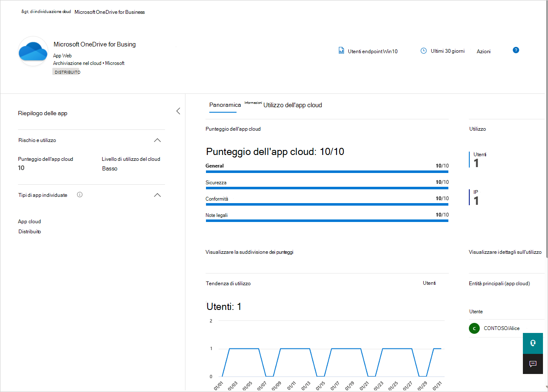Click the clock icon beside Ultimi 30 giorni

click(424, 51)
